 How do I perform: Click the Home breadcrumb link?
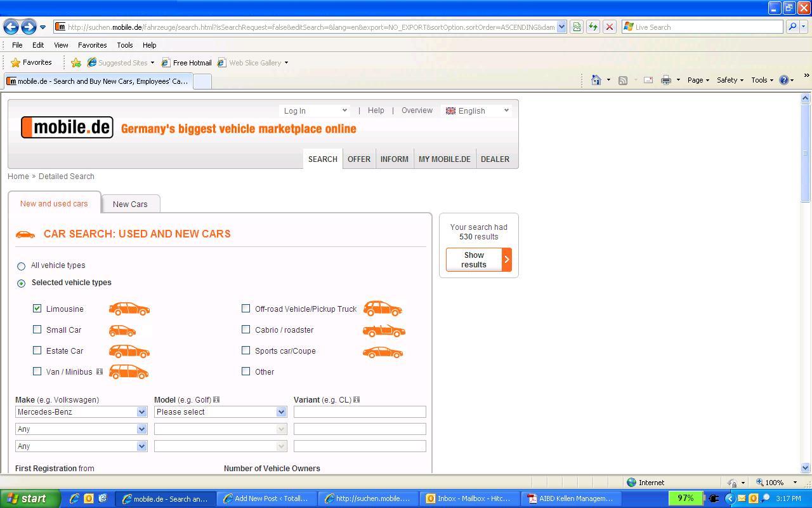pyautogui.click(x=18, y=177)
